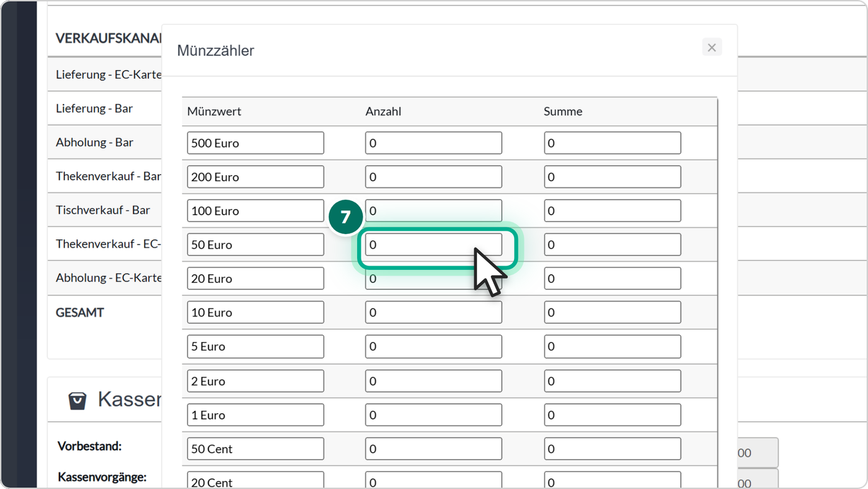Close the Münzzähler dialog
Viewport: 868px width, 489px height.
click(x=712, y=48)
